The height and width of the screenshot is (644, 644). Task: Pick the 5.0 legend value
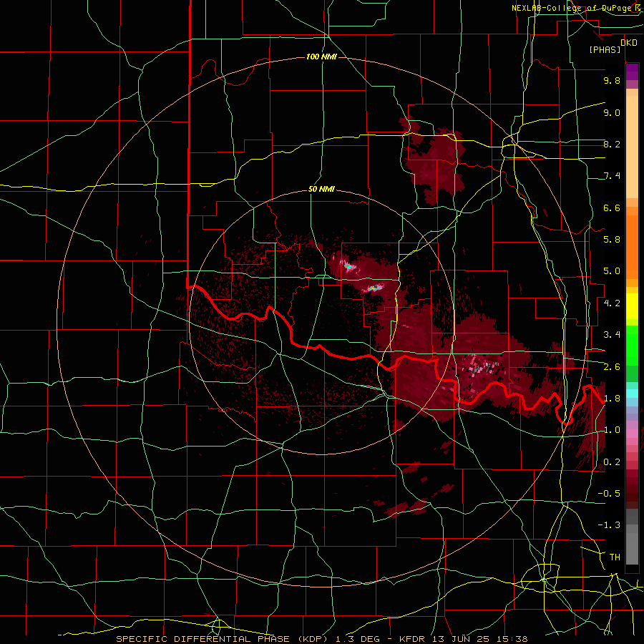pyautogui.click(x=612, y=271)
